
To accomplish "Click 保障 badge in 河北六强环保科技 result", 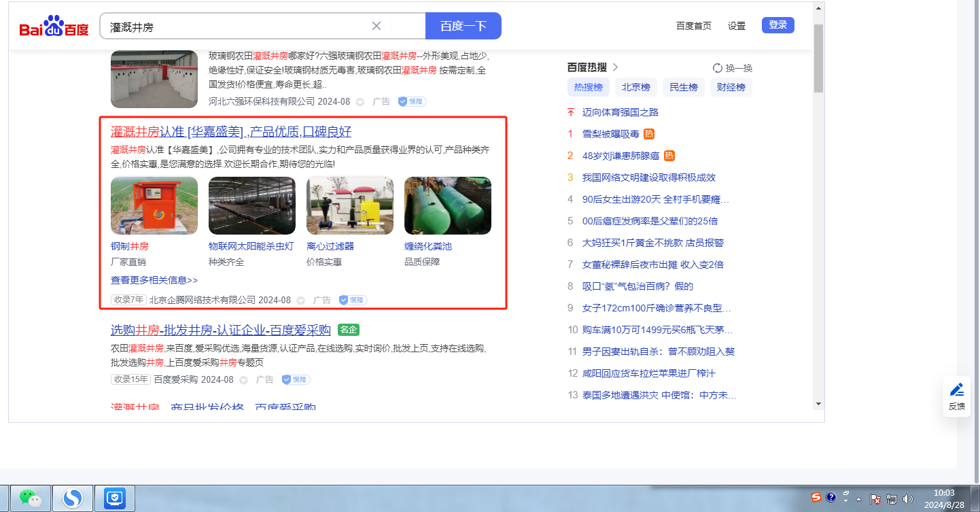I will 412,101.
